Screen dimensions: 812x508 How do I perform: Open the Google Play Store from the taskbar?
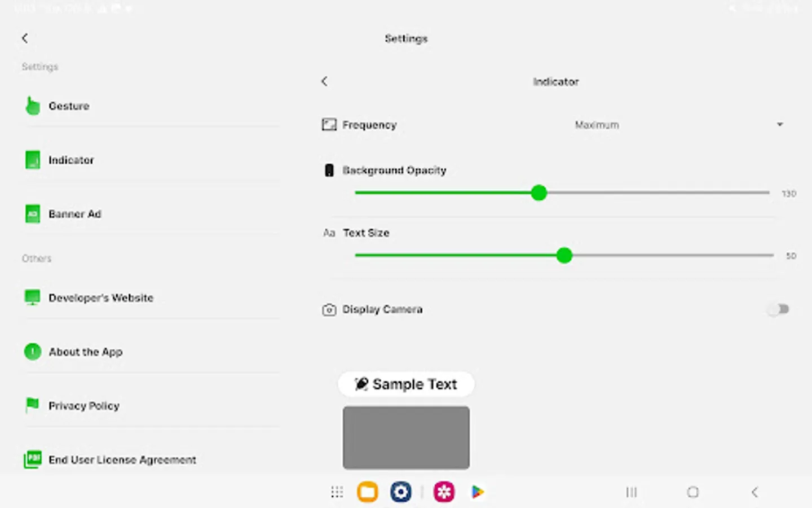[x=477, y=492]
